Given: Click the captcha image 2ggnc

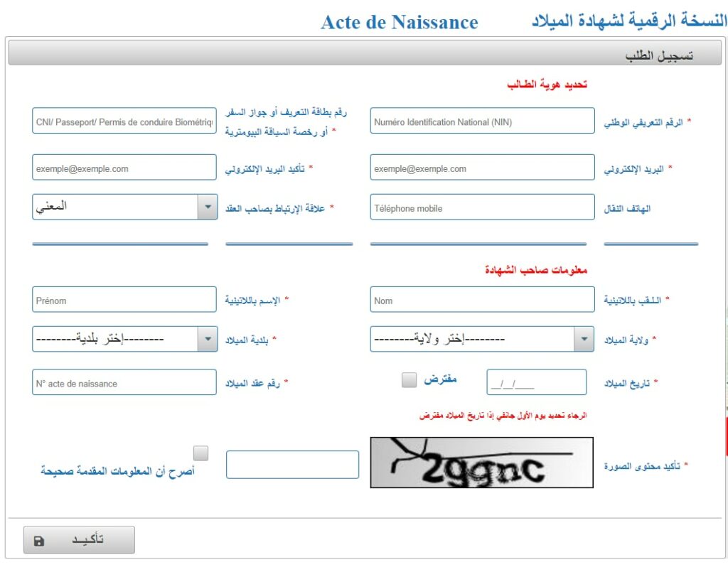Looking at the screenshot, I should (482, 463).
